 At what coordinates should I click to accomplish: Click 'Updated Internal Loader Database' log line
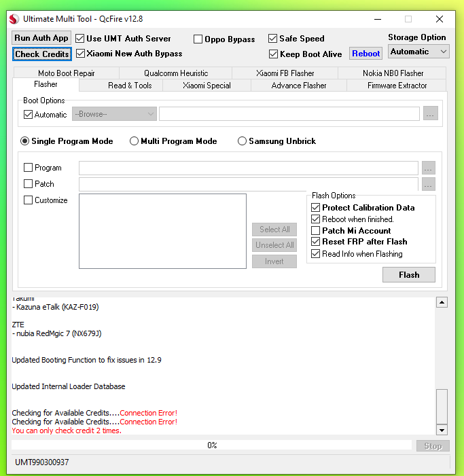(69, 386)
